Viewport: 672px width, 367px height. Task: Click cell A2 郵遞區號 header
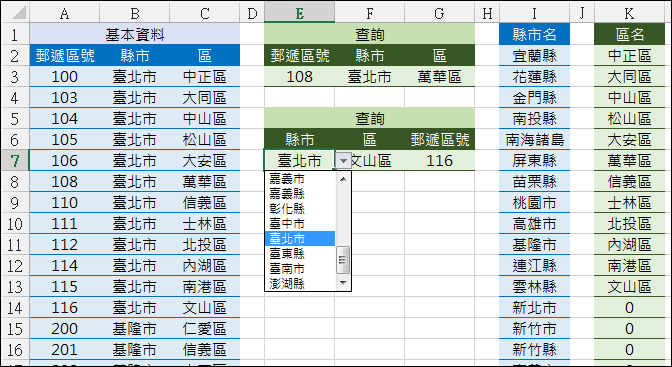click(x=64, y=55)
